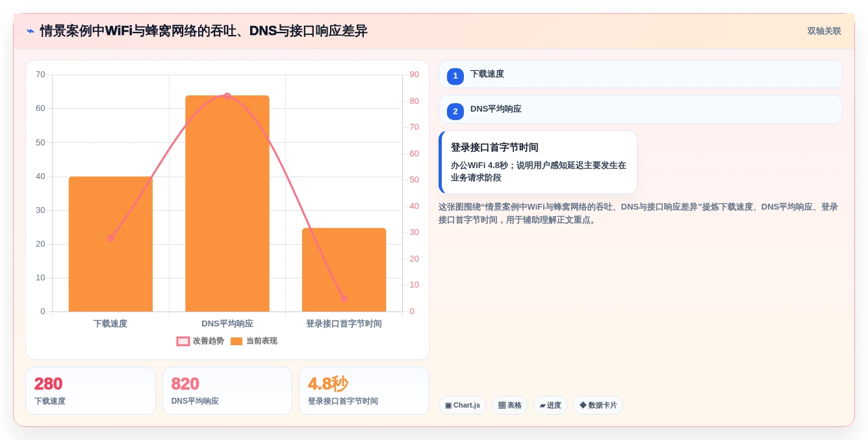Click the 进度 tag
Image resolution: width=868 pixels, height=440 pixels.
click(550, 406)
